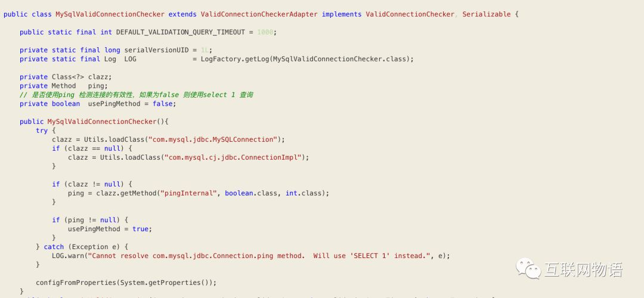Click the usePingMethod = true assignment
The height and width of the screenshot is (298, 644).
click(110, 229)
